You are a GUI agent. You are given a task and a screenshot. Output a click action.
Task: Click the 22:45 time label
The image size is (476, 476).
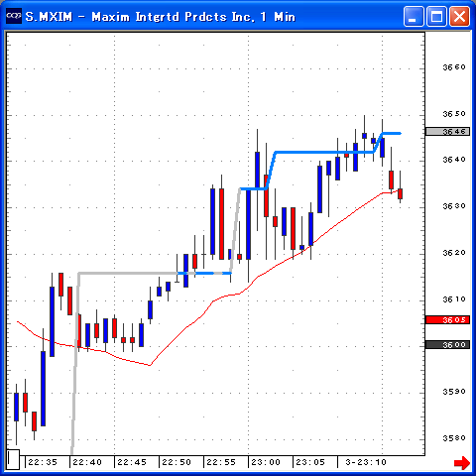tap(132, 462)
